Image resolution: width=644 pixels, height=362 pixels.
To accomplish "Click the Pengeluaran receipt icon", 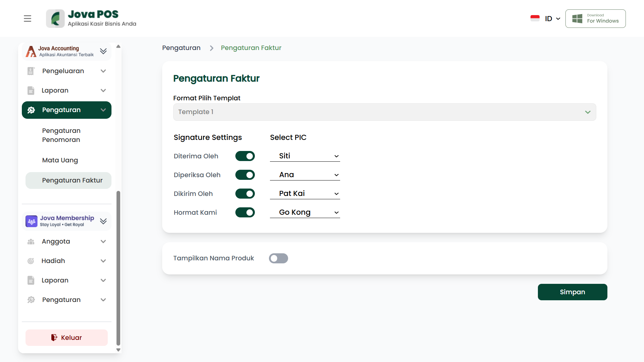I will (x=31, y=71).
